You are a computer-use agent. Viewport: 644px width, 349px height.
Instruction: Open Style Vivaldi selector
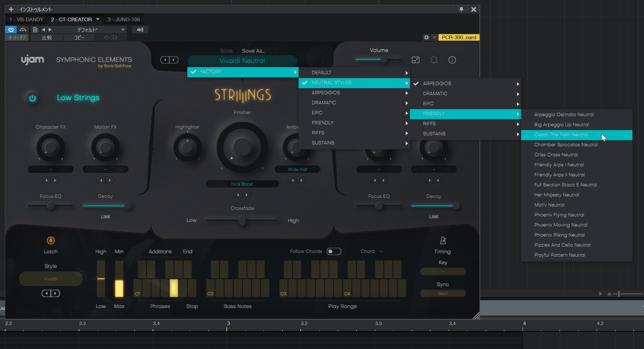(51, 279)
